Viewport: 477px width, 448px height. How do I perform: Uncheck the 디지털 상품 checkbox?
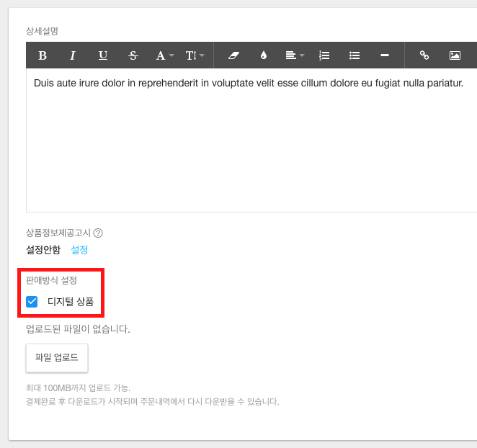pos(32,302)
